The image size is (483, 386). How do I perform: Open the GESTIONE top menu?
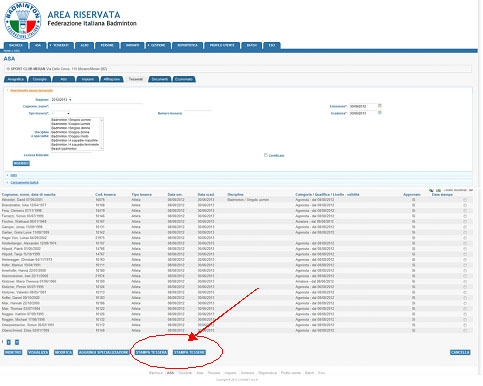tap(158, 45)
